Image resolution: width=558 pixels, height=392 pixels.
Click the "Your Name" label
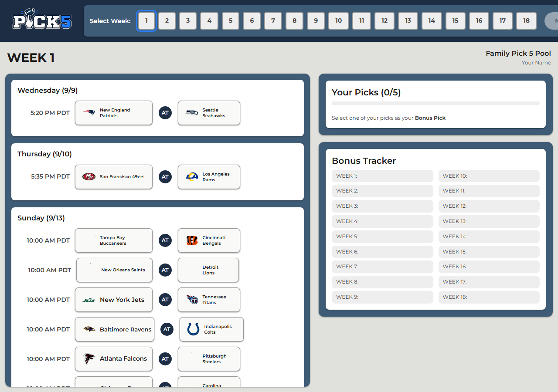coord(536,63)
